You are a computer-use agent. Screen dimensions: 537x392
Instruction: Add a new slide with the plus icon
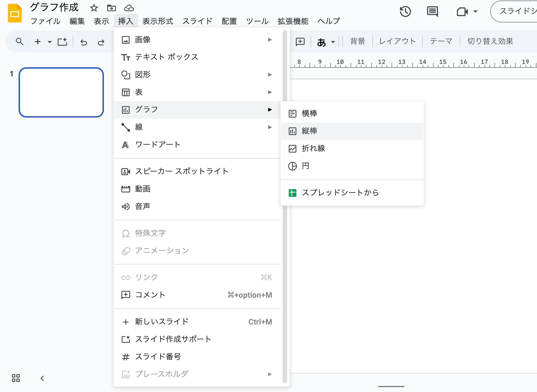tap(37, 41)
